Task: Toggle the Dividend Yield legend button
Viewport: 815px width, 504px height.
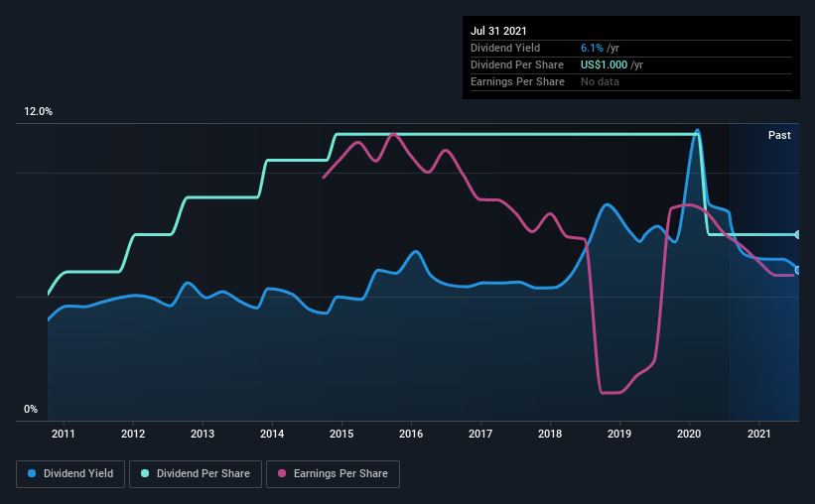Action: pos(71,474)
